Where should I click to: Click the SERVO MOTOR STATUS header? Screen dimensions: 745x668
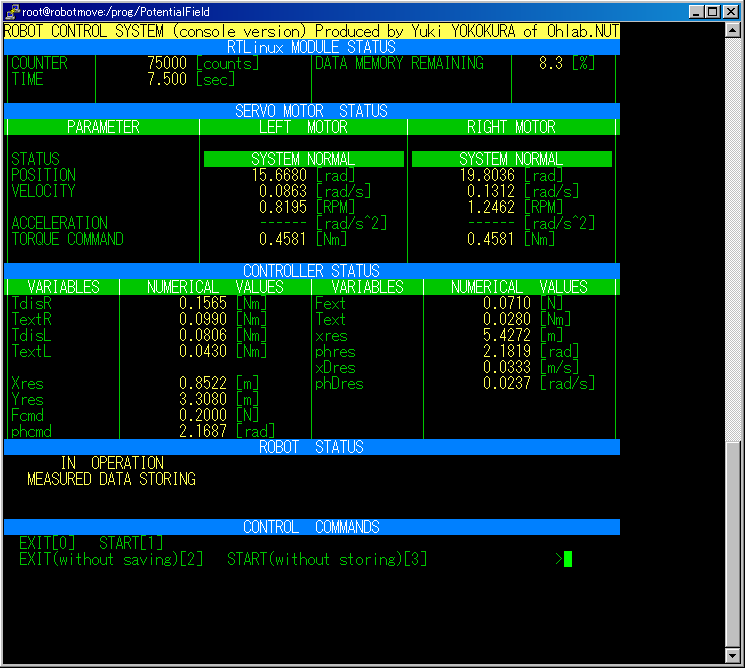tap(311, 111)
